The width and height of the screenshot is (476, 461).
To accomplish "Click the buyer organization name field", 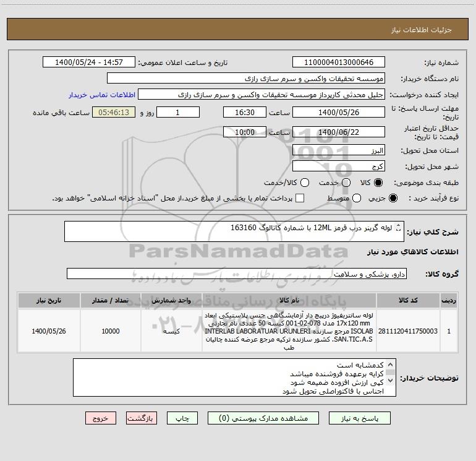I will (246, 78).
